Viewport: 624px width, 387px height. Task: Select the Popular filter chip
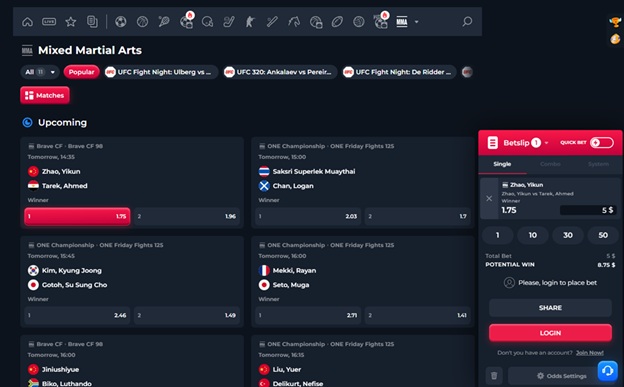[81, 72]
